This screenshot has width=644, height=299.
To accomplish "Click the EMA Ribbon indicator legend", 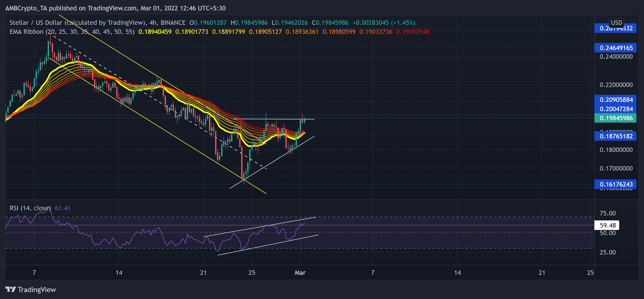I will [72, 32].
